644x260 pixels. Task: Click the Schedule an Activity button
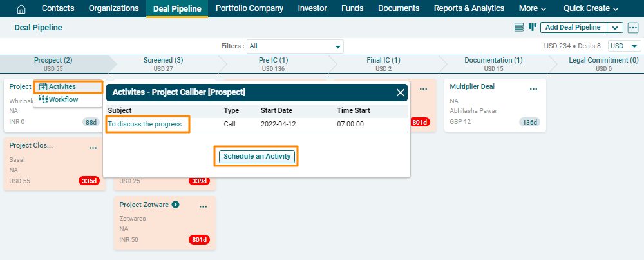257,156
